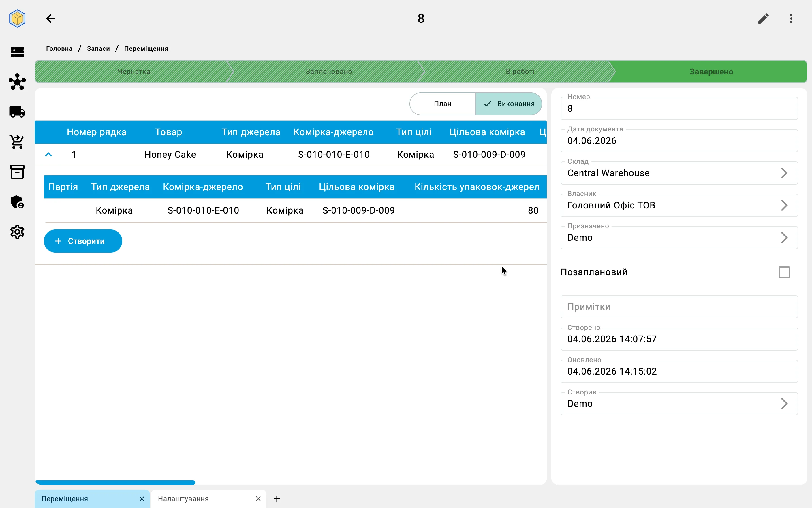Go to Головна breadcrumb
The height and width of the screenshot is (508, 812).
coord(59,49)
